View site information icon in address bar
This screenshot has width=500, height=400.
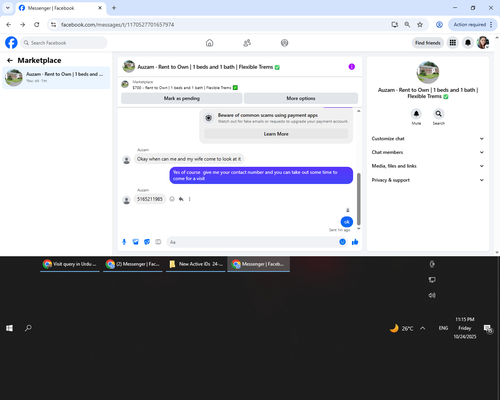click(x=53, y=25)
